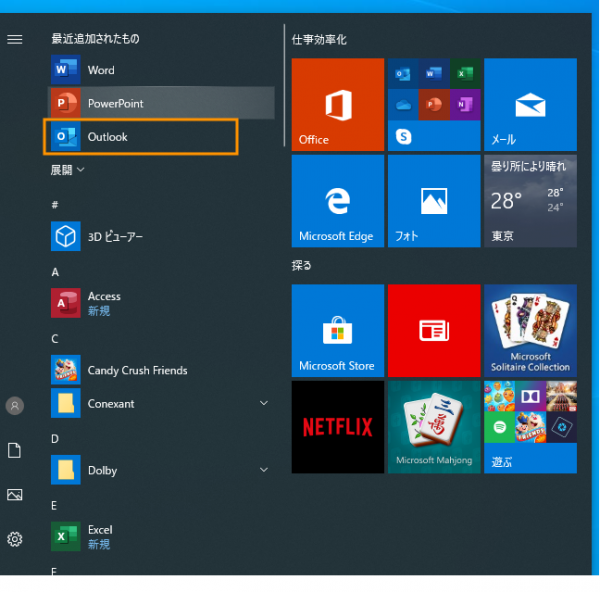Open the Skype tile
The height and width of the screenshot is (592, 600).
[x=403, y=136]
